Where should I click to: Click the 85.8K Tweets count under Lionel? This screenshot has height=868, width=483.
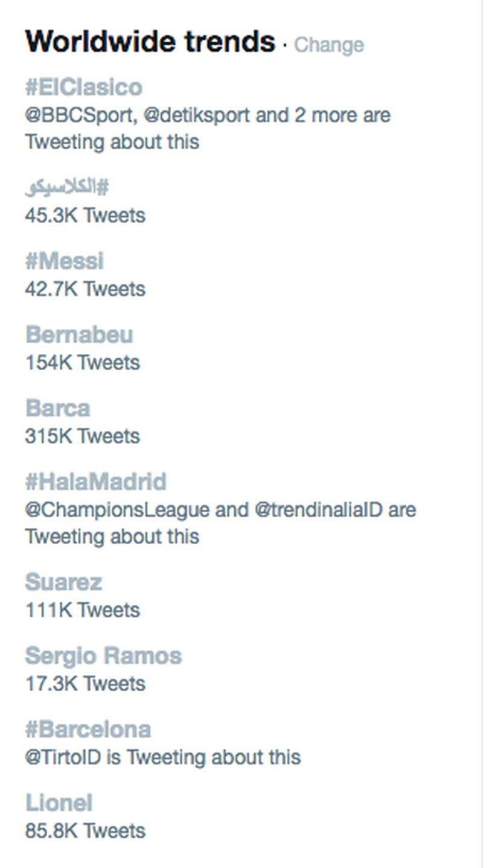(85, 831)
